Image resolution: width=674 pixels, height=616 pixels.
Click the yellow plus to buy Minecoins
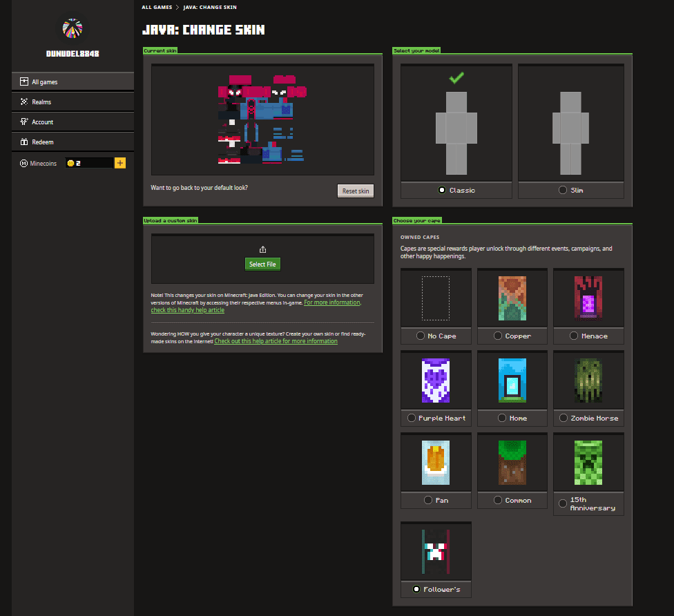120,162
